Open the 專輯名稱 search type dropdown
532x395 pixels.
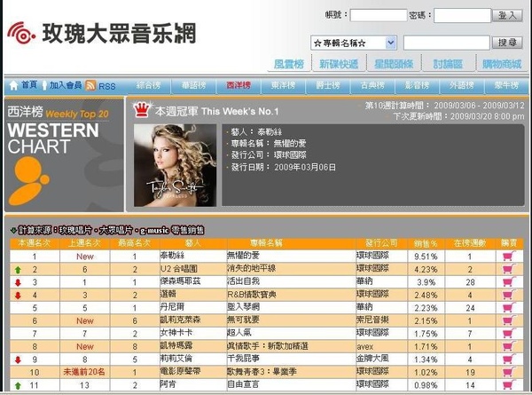tap(354, 43)
